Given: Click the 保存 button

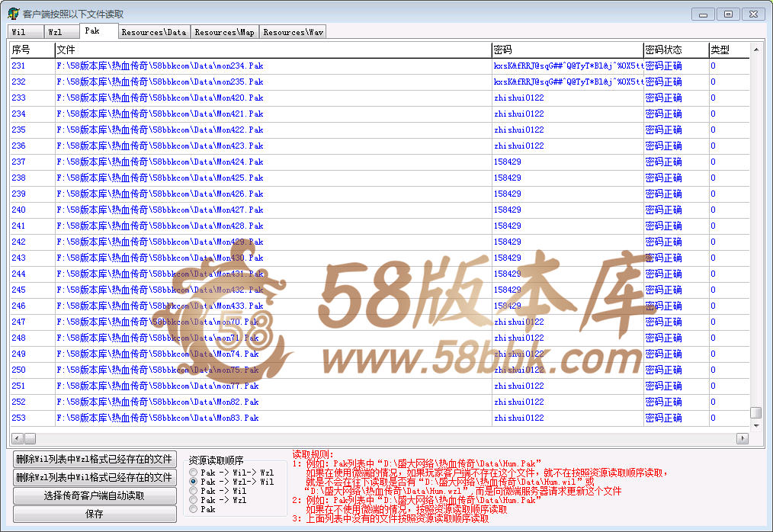Looking at the screenshot, I should click(95, 514).
